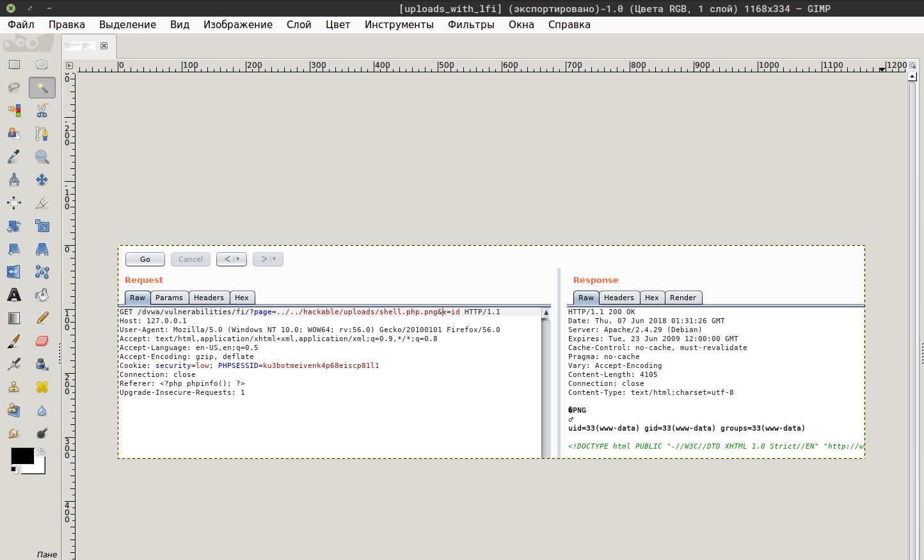Activate the Move tool
924x560 pixels.
click(42, 180)
